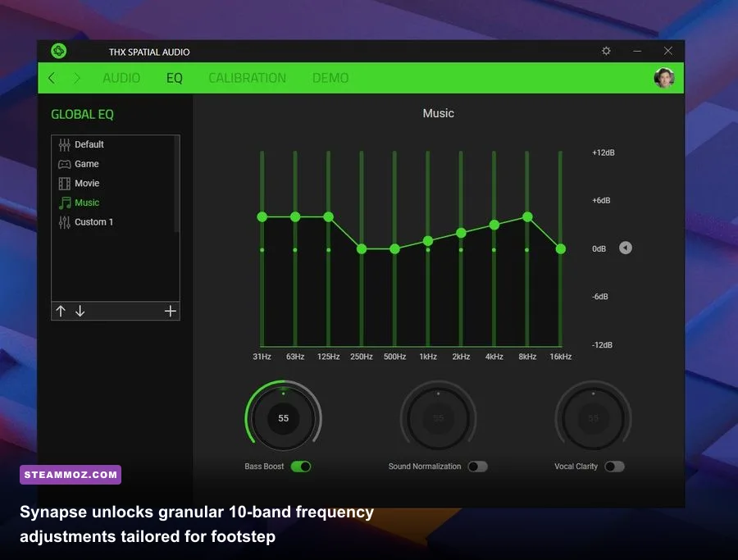738x560 pixels.
Task: Add a new EQ preset with plus
Action: [x=171, y=311]
